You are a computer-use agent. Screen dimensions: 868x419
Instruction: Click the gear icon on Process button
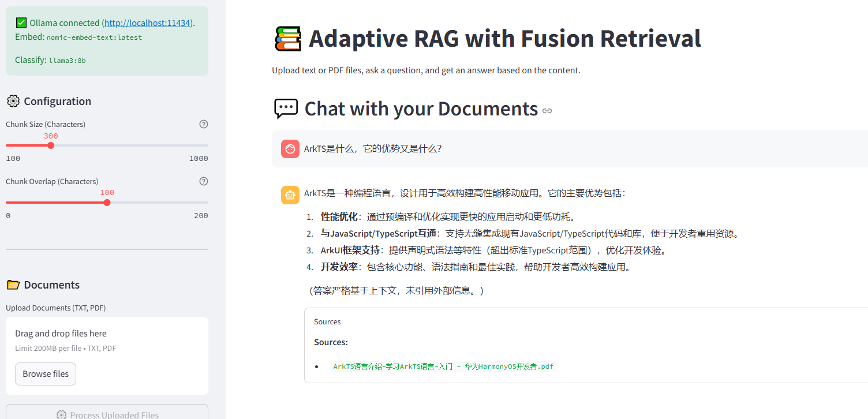click(61, 415)
